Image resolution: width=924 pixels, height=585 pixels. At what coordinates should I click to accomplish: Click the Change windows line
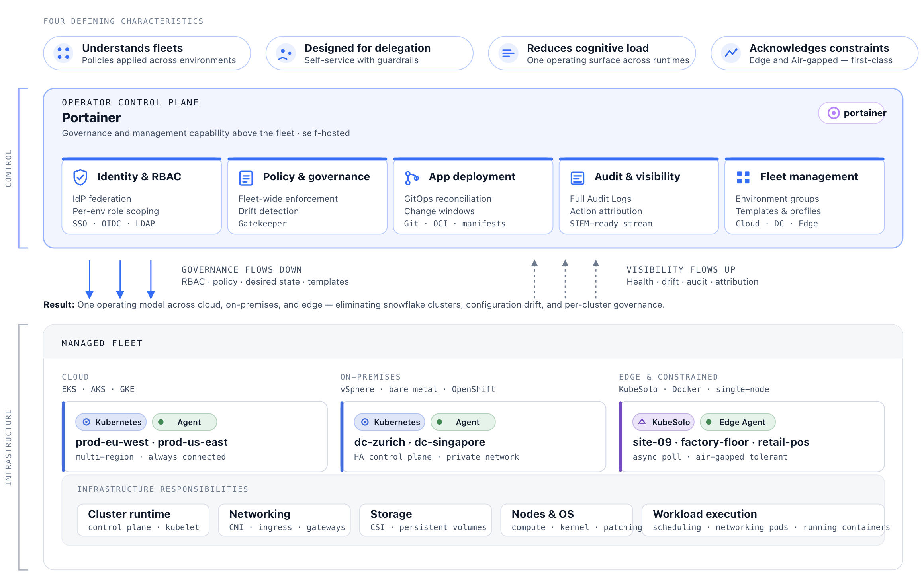click(x=439, y=211)
